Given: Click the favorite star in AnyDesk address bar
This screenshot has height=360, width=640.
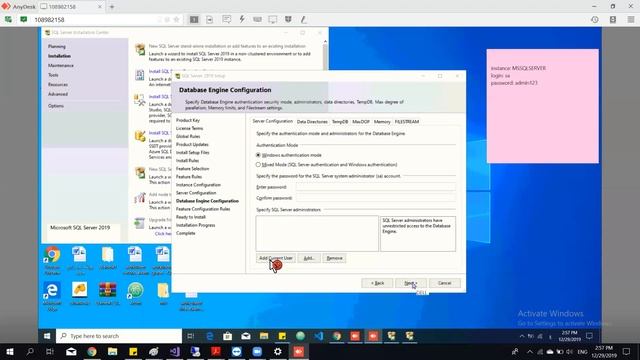Looking at the screenshot, I should click(176, 20).
